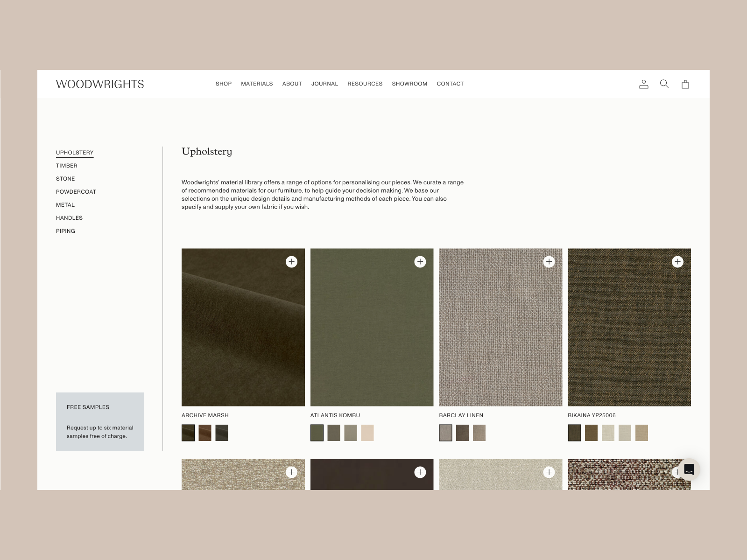Select Powdercoat material category

76,192
